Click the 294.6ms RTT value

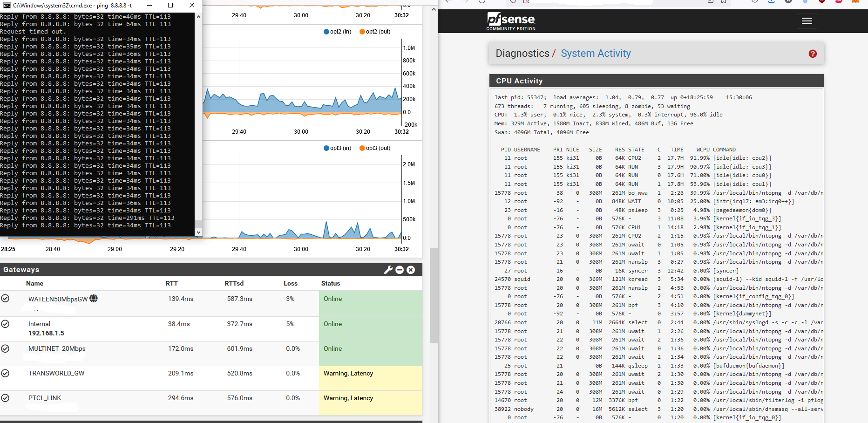[x=181, y=398]
